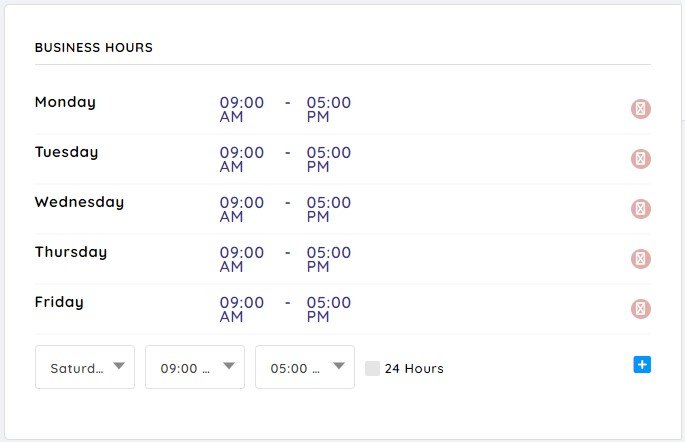Click Thursday's 09:00 AM opening time
Viewport: 685px width, 442px height.
pyautogui.click(x=242, y=259)
